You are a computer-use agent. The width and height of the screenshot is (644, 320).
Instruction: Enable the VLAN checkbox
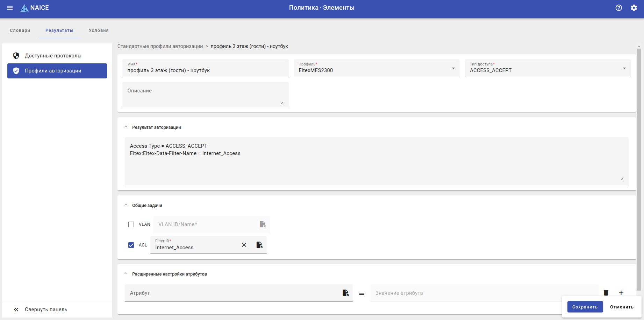[131, 224]
